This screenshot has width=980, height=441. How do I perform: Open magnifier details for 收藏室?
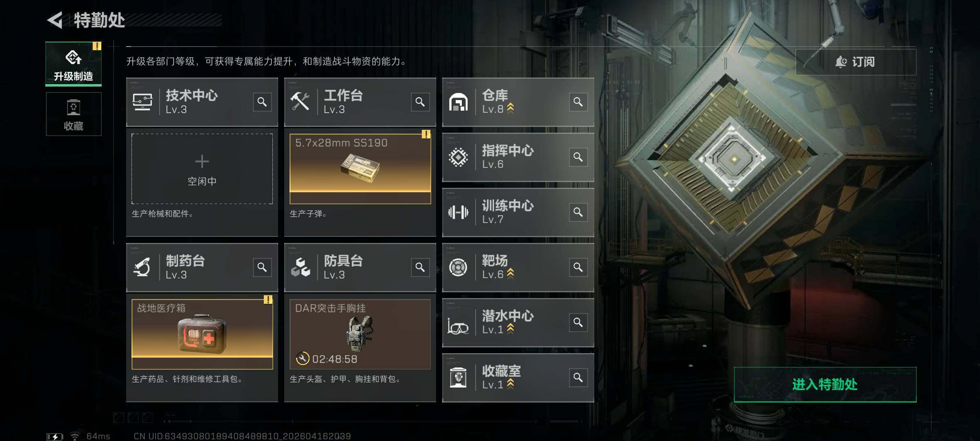pos(578,377)
